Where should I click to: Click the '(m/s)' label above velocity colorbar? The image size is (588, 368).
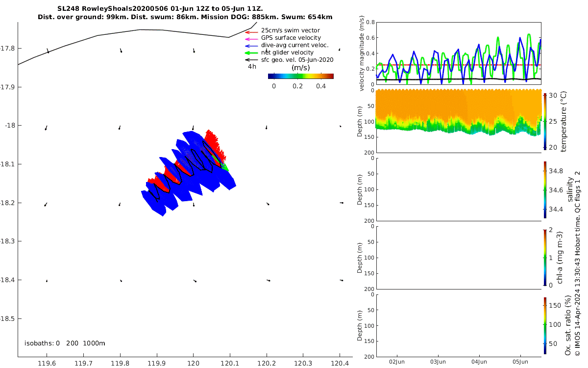click(300, 68)
